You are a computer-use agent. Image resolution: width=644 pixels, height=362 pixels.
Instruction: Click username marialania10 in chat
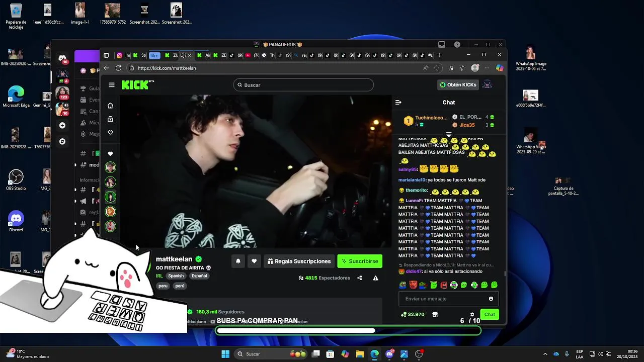click(412, 180)
